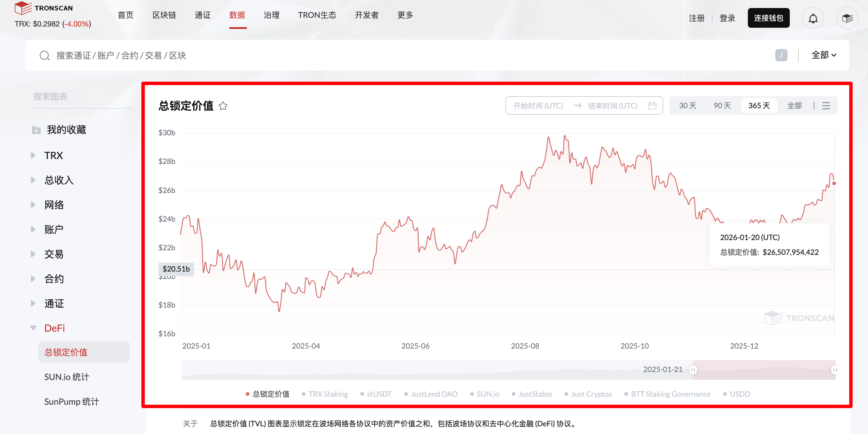868x434 pixels.
Task: Open the 更多 navigation menu
Action: click(x=405, y=15)
